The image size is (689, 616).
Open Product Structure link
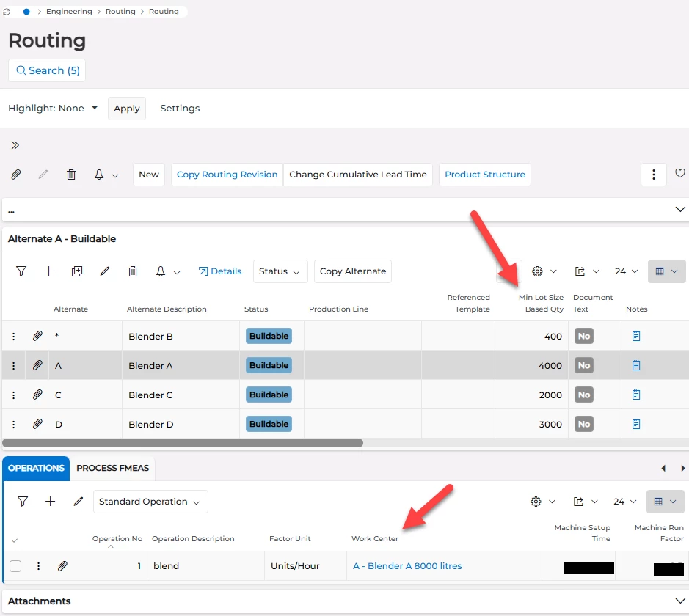click(485, 175)
